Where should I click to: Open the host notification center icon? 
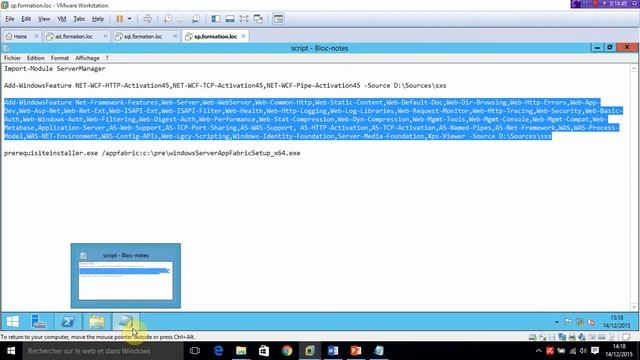[595, 351]
